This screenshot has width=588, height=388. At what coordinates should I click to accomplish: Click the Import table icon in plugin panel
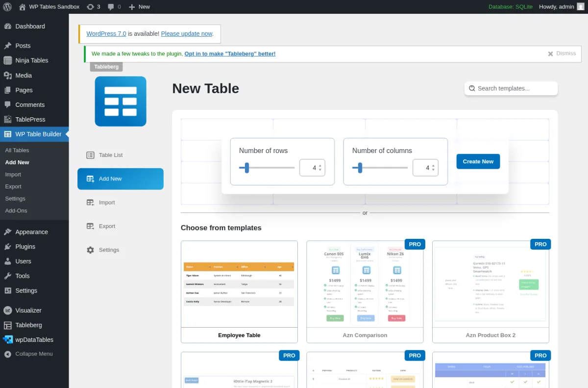pos(90,203)
